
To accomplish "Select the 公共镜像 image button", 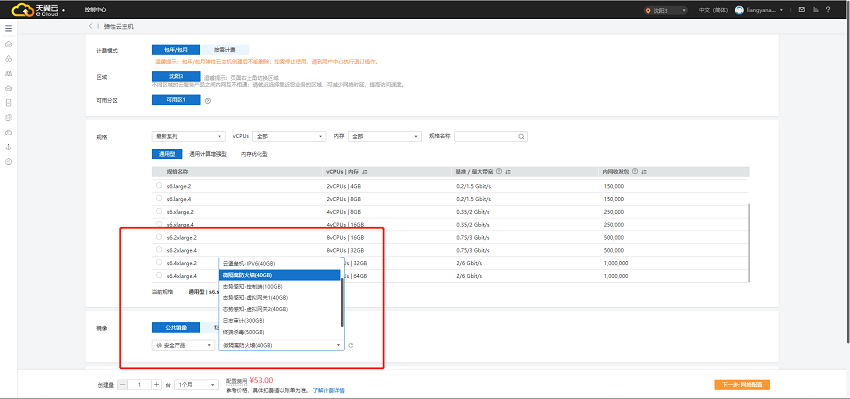I will pyautogui.click(x=176, y=327).
